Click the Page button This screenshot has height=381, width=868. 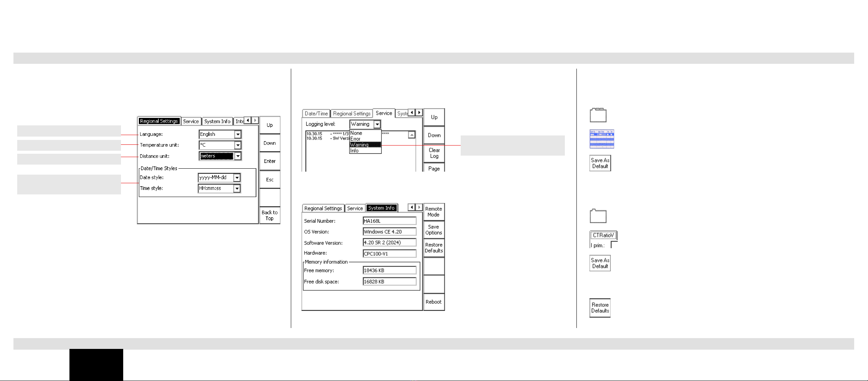tap(434, 168)
